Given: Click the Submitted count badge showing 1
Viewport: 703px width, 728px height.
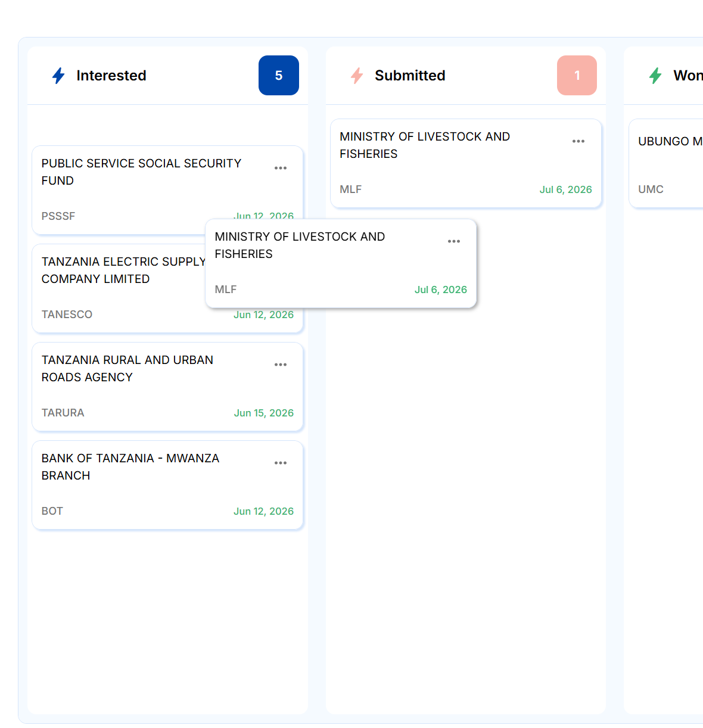Looking at the screenshot, I should [x=577, y=75].
